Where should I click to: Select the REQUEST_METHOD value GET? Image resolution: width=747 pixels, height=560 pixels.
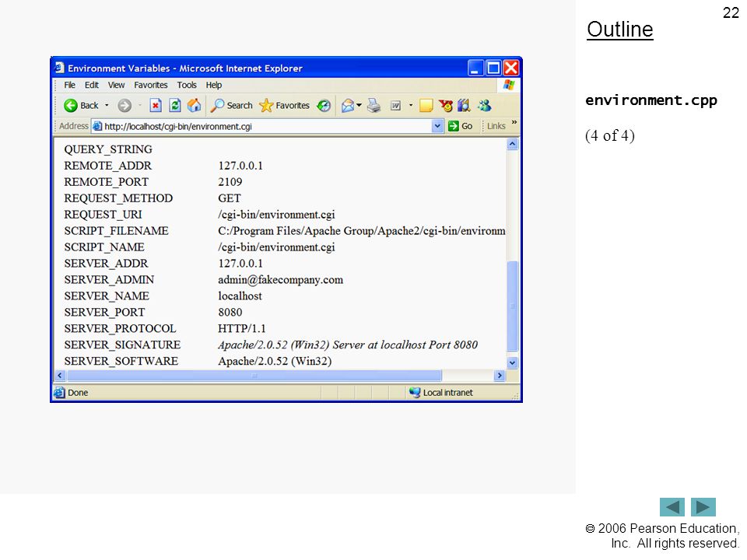[x=229, y=198]
